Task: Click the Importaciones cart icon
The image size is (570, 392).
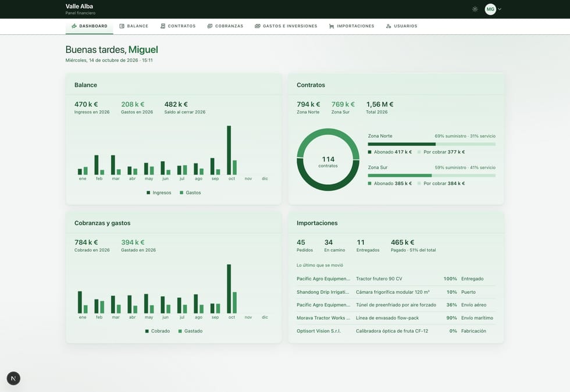Action: click(x=331, y=26)
